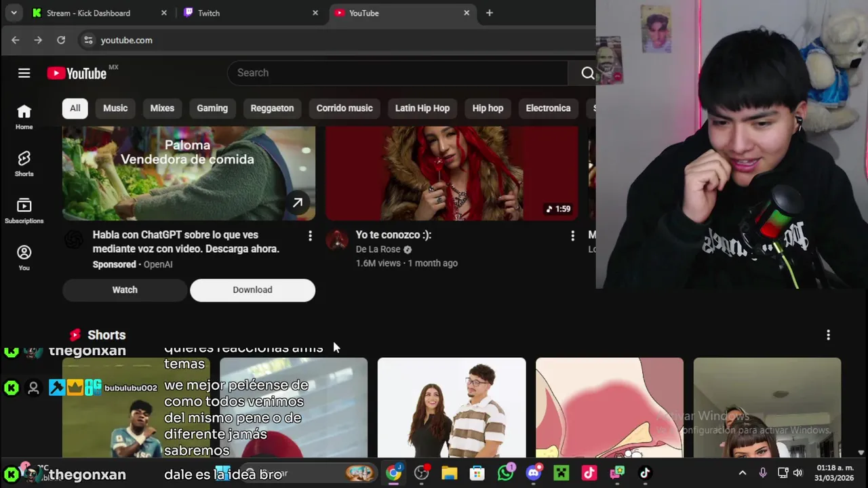Open File Explorer from the taskbar
Screen dimensions: 868x488
pos(449,473)
